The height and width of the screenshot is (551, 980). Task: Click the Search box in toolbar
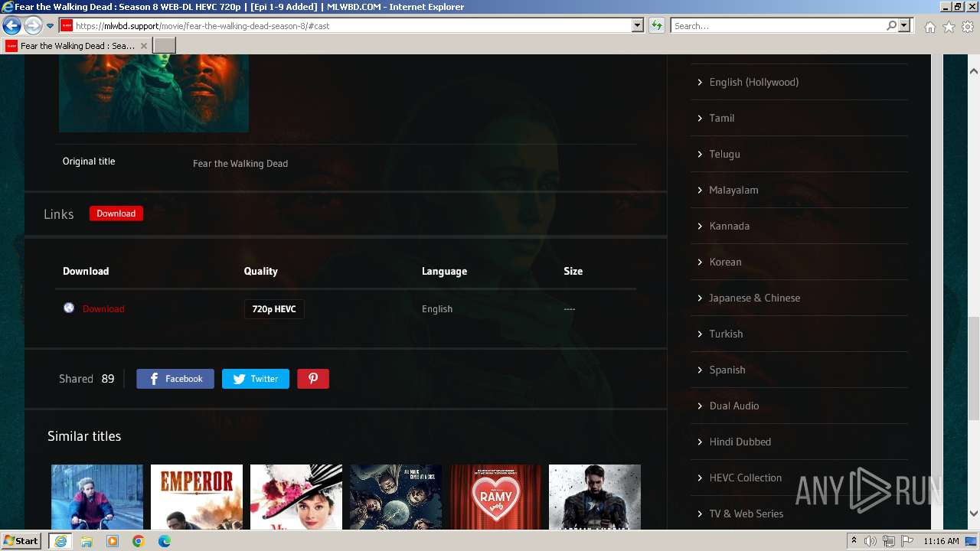[x=777, y=25]
